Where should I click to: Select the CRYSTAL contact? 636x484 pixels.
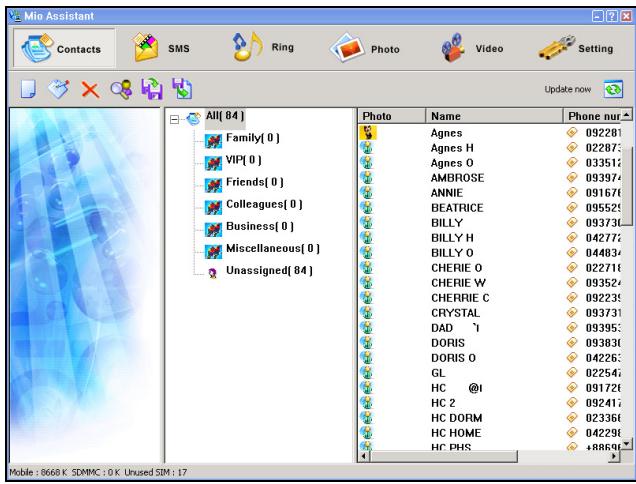pyautogui.click(x=455, y=313)
